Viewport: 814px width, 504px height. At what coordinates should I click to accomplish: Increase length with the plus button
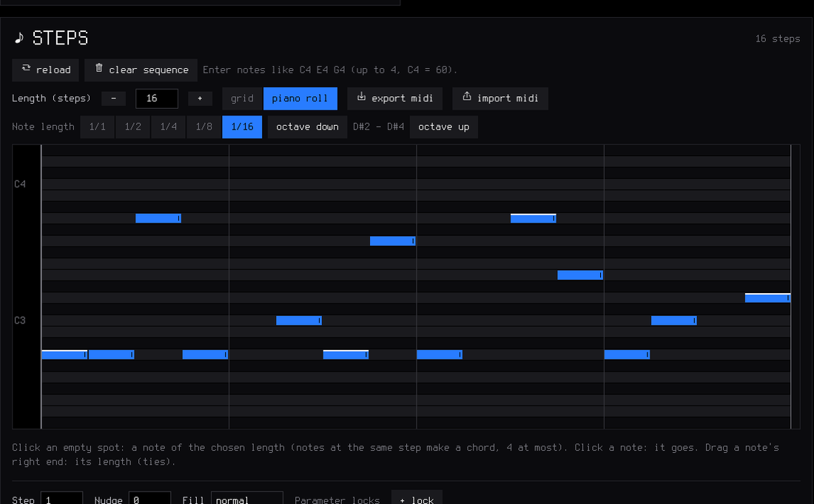pyautogui.click(x=200, y=98)
